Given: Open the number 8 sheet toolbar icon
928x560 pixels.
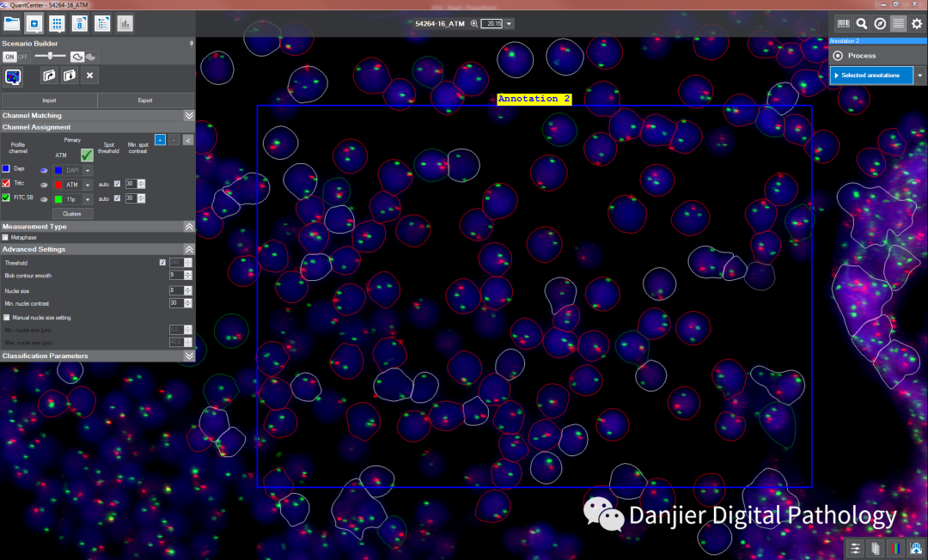Looking at the screenshot, I should (79, 24).
